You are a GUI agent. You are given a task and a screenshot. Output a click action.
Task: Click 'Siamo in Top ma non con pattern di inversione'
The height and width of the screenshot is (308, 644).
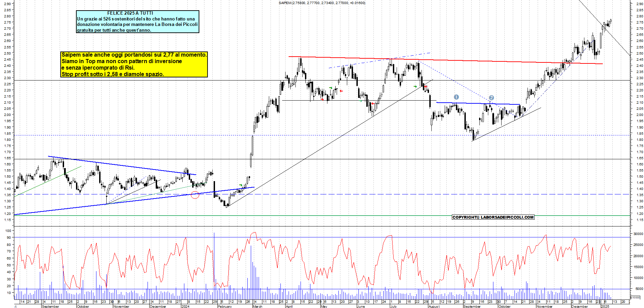(122, 61)
